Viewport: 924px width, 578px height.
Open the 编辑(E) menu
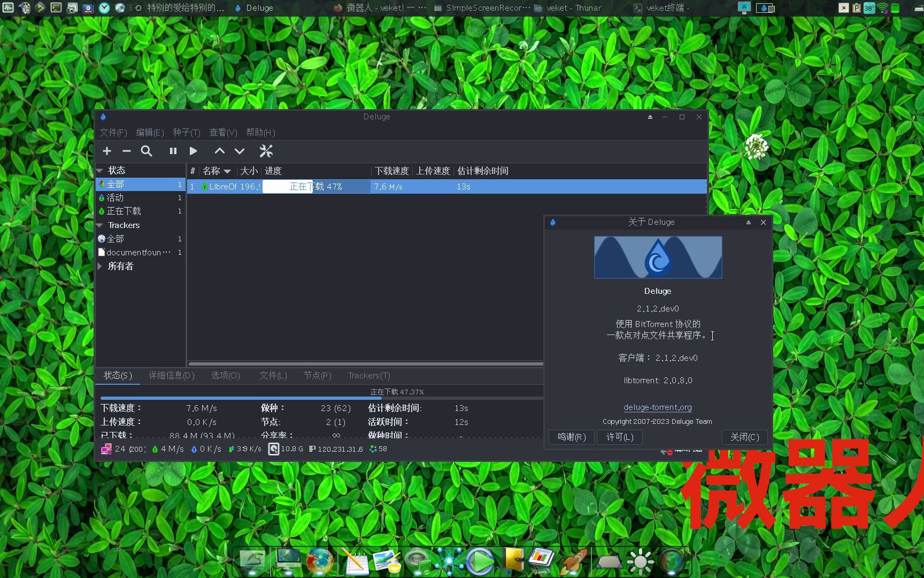click(x=150, y=132)
